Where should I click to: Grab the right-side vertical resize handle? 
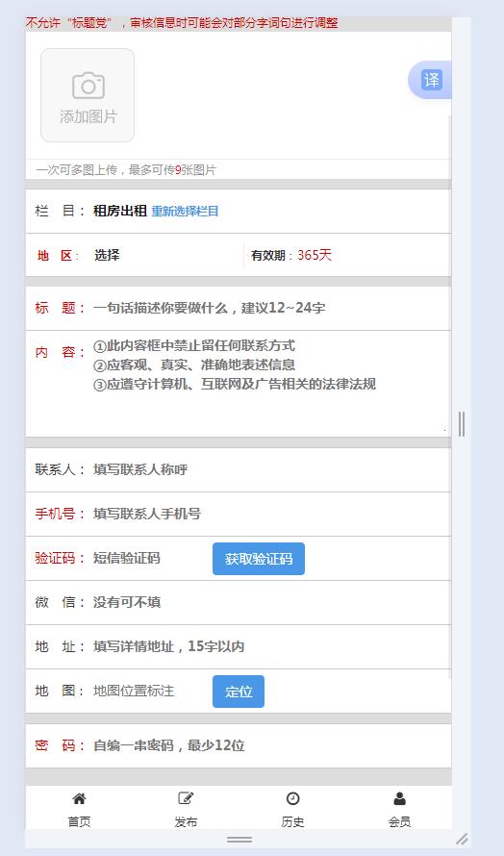(x=462, y=424)
